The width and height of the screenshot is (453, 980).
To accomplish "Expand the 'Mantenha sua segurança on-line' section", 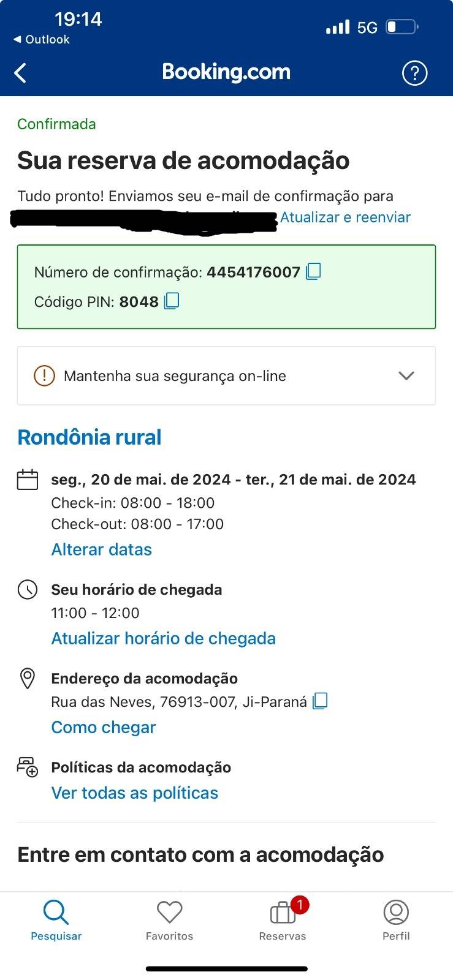I will (x=226, y=375).
